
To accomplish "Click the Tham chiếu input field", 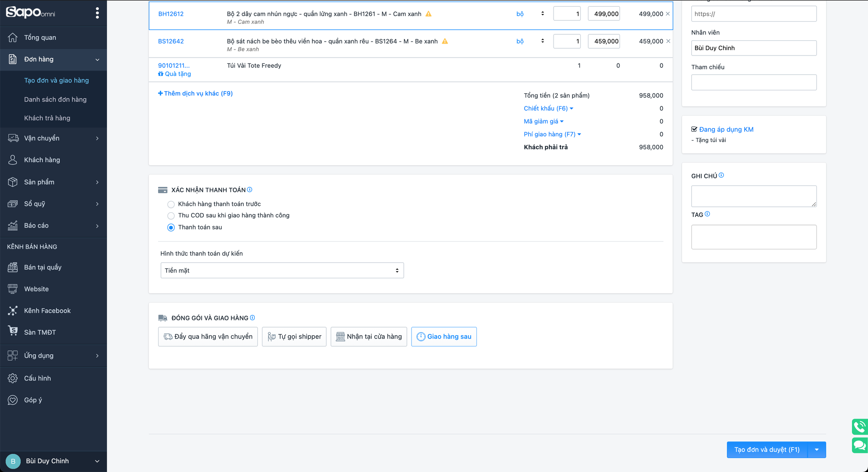I will (x=754, y=82).
